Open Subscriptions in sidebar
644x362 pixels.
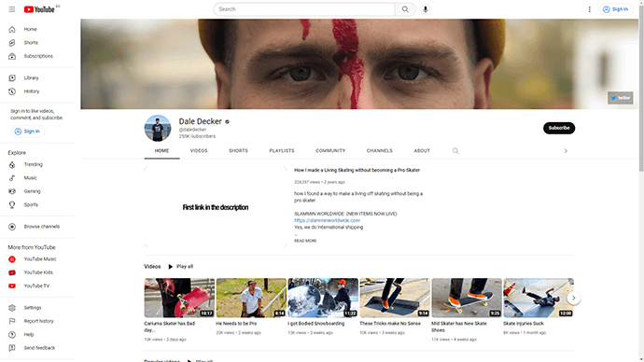tap(37, 56)
